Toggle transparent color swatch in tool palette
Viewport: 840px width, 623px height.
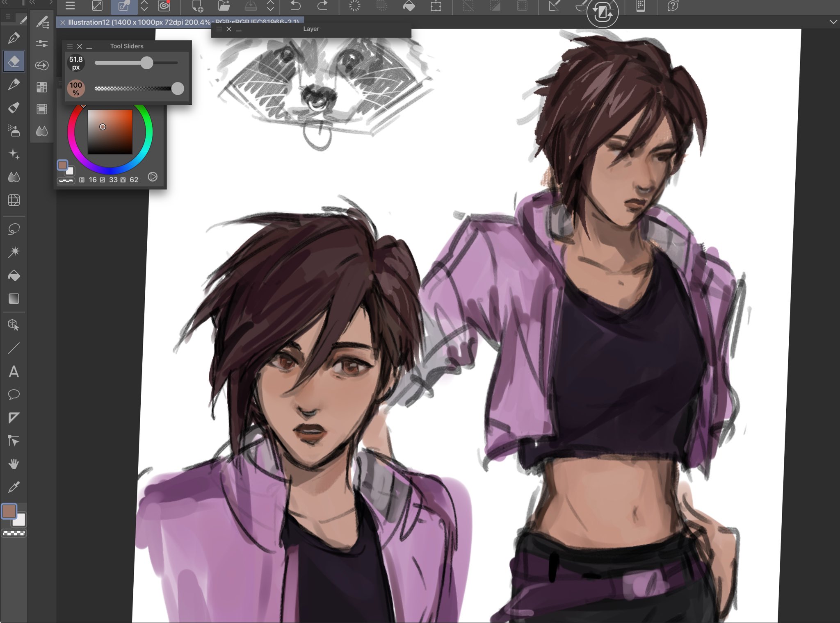coord(14,533)
